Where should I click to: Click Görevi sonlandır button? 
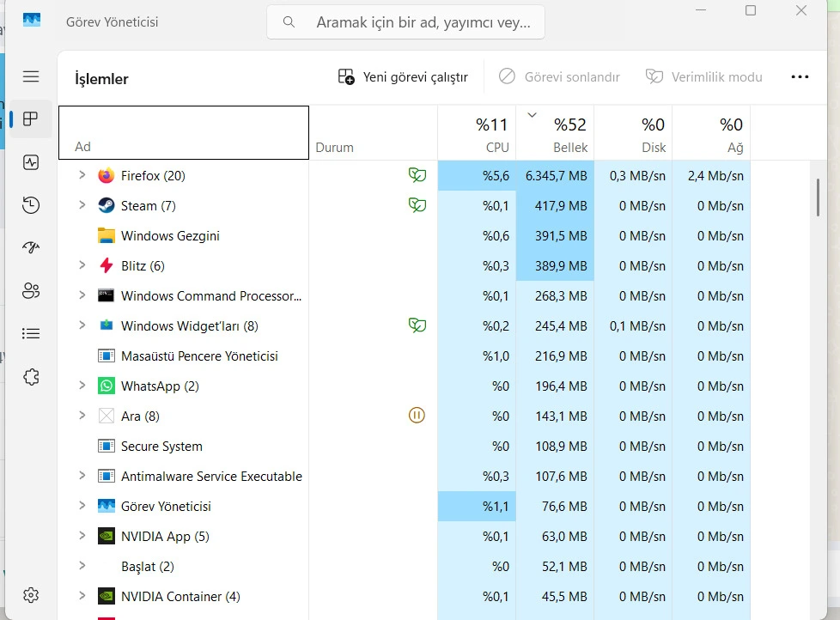point(559,77)
